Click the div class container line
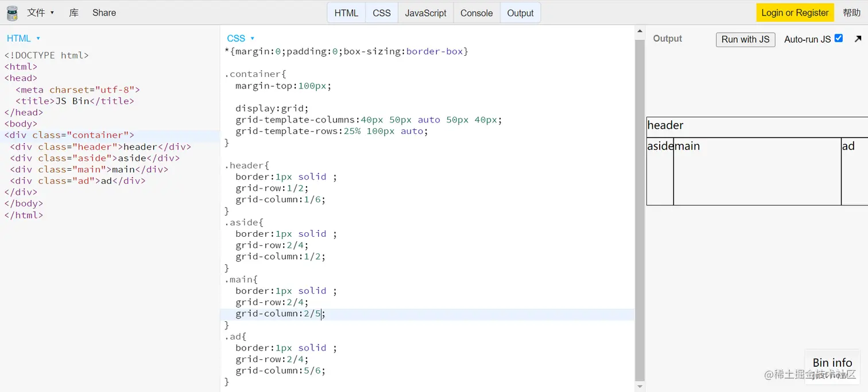This screenshot has width=868, height=392. 69,135
